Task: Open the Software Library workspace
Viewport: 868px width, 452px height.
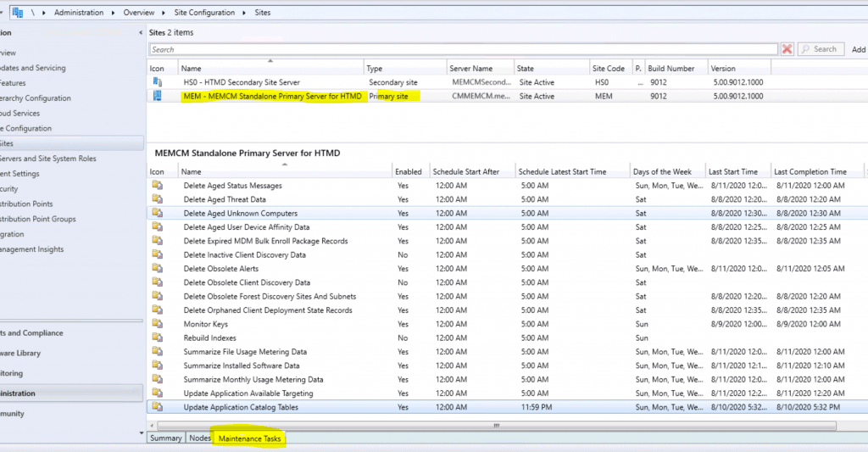Action: (20, 353)
